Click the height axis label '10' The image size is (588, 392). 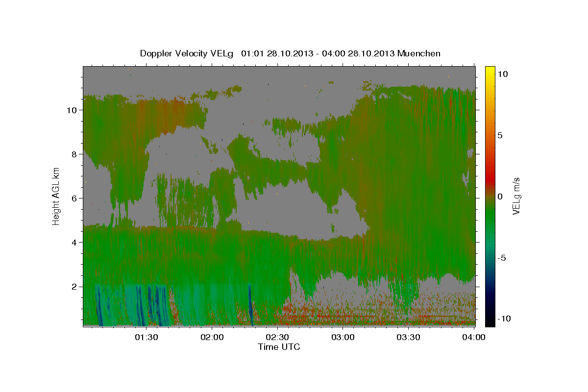[71, 110]
